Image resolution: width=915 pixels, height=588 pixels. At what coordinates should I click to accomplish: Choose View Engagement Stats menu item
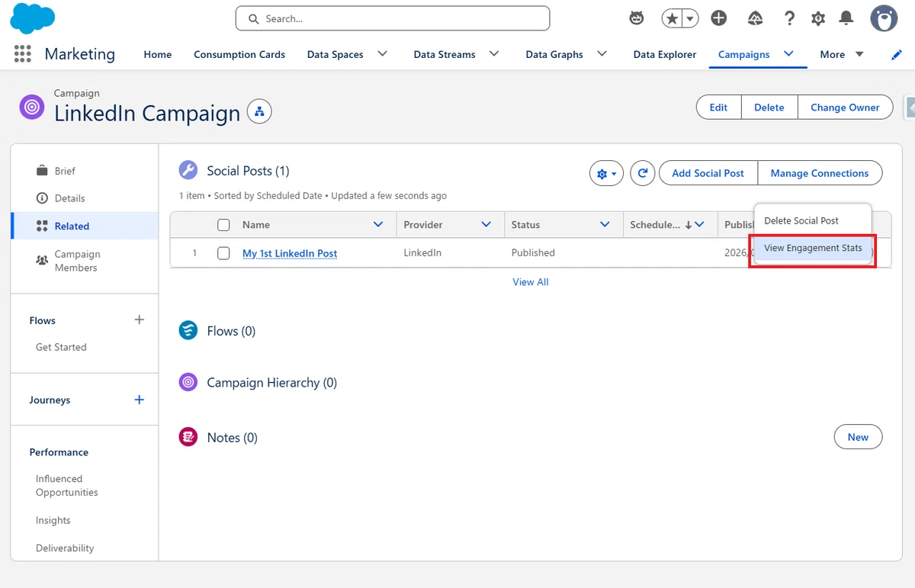pos(813,248)
